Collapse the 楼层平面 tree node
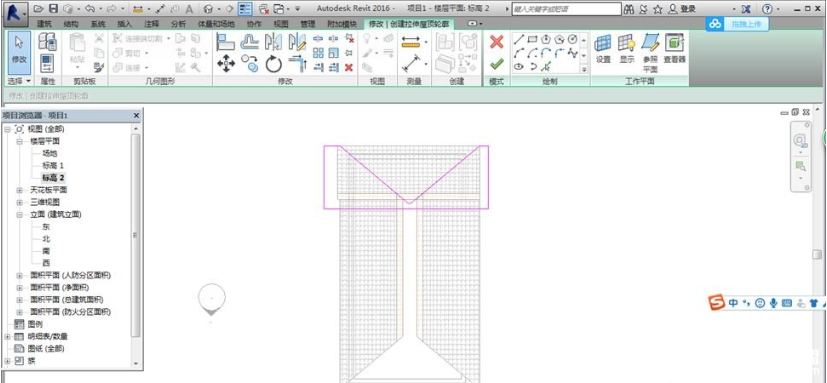This screenshot has width=827, height=383. click(x=20, y=141)
